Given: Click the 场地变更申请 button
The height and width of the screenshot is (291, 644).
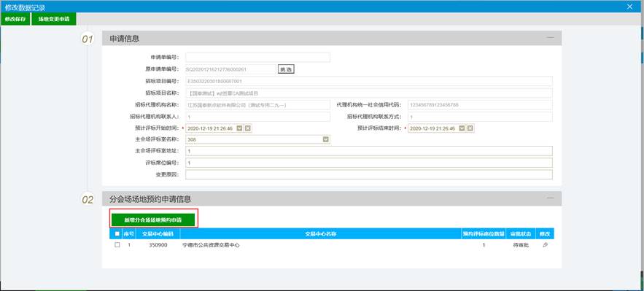Looking at the screenshot, I should [54, 19].
